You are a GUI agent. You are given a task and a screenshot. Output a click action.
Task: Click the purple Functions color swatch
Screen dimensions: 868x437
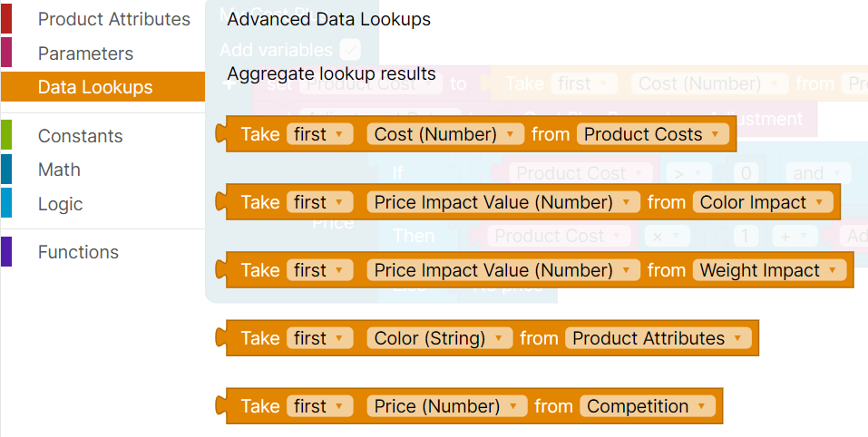6,252
